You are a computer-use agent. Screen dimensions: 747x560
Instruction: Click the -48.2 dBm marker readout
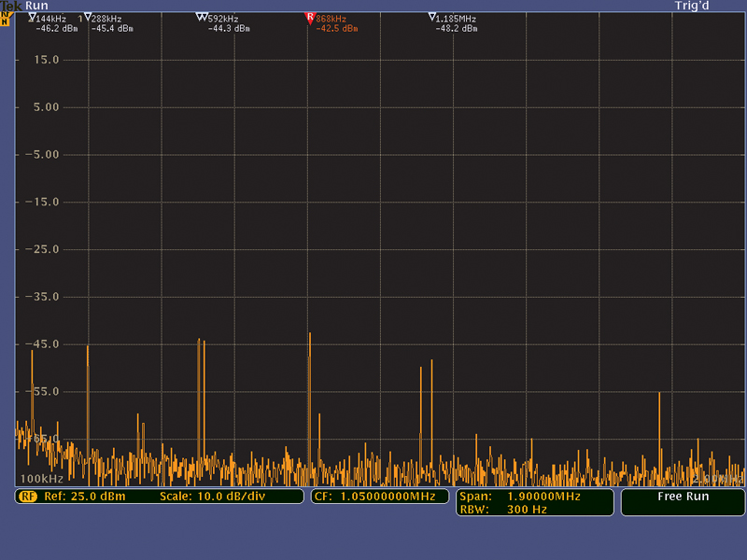pyautogui.click(x=457, y=29)
